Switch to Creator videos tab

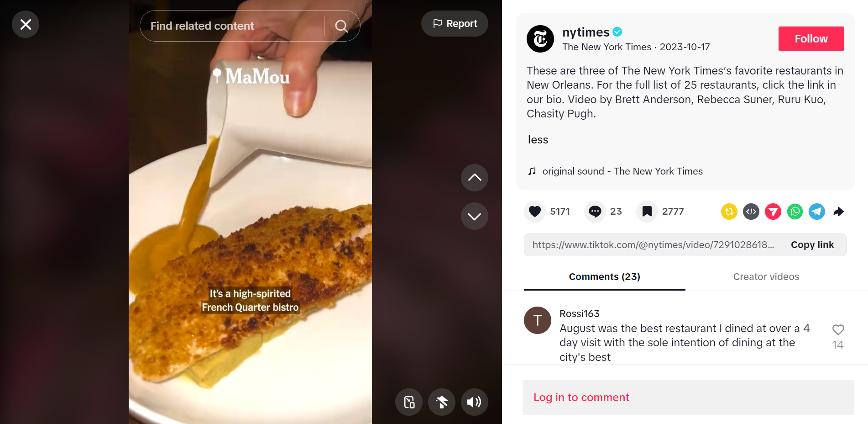pyautogui.click(x=766, y=277)
